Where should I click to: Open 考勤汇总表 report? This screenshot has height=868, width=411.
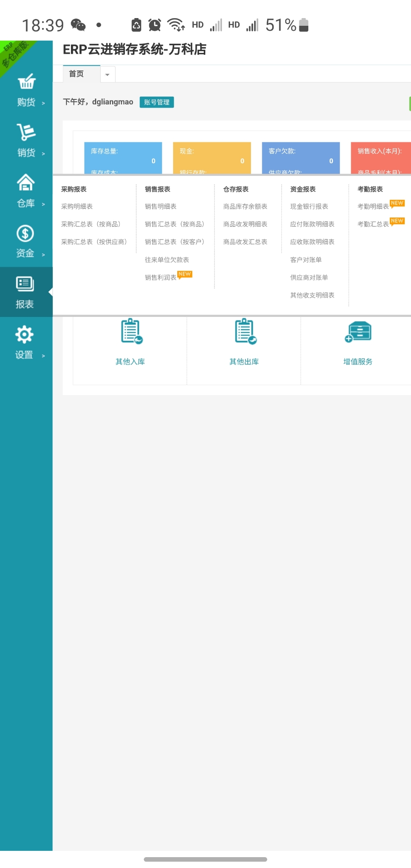pos(373,224)
